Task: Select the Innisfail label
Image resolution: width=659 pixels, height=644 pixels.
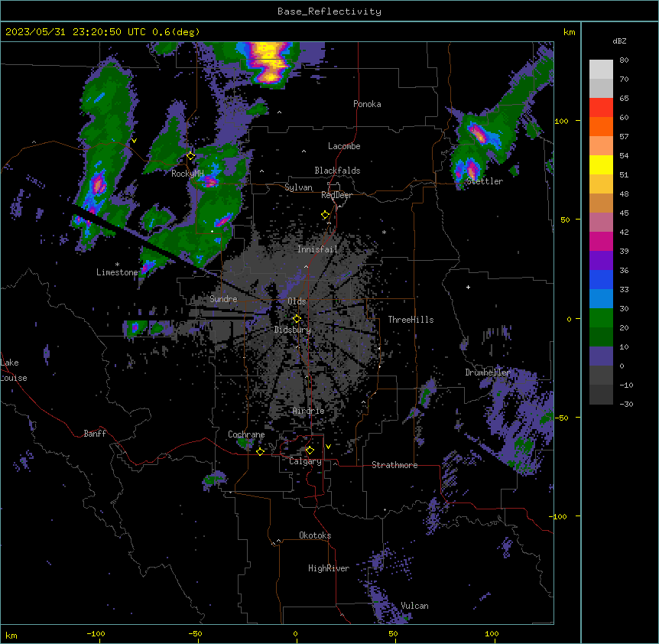Action: (317, 249)
